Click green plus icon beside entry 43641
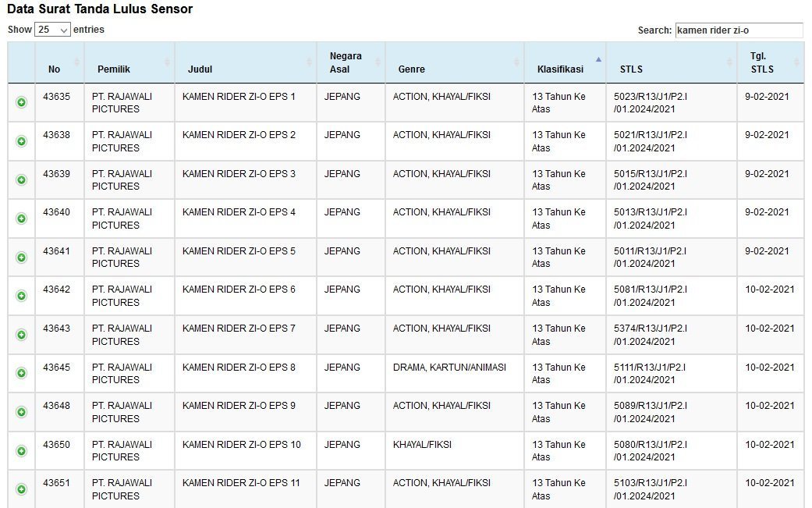The height and width of the screenshot is (508, 812). (x=21, y=258)
